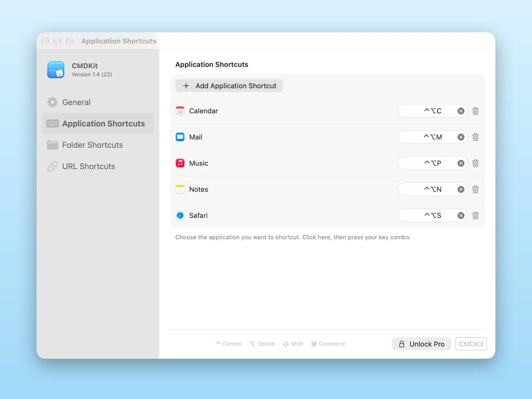
Task: Click the Safari app icon
Action: (x=180, y=215)
